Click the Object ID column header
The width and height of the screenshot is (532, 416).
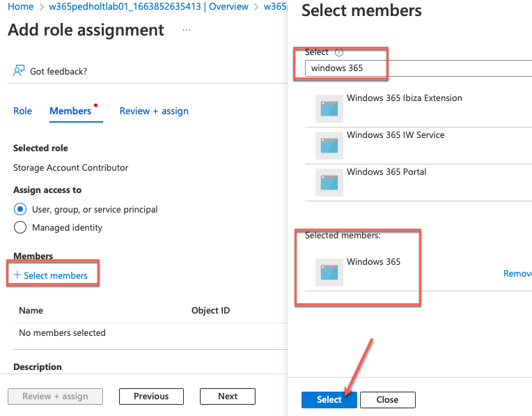210,310
